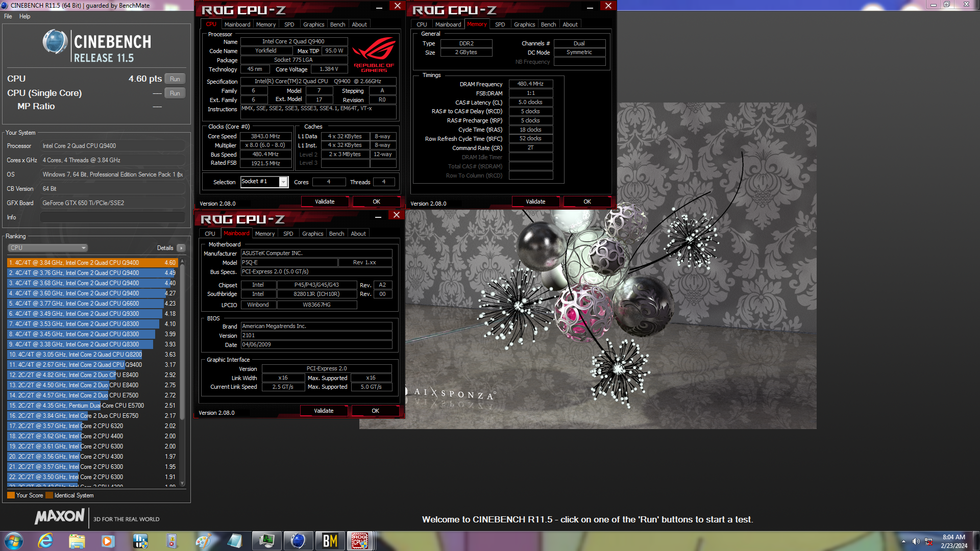The width and height of the screenshot is (980, 551).
Task: Open Mainboard tab in processor CPU-Z window
Action: (237, 24)
